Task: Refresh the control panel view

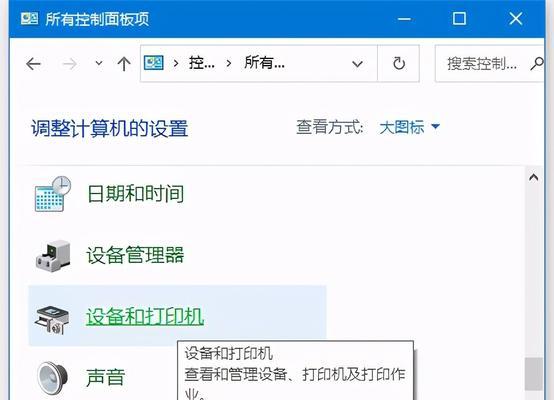Action: point(399,64)
